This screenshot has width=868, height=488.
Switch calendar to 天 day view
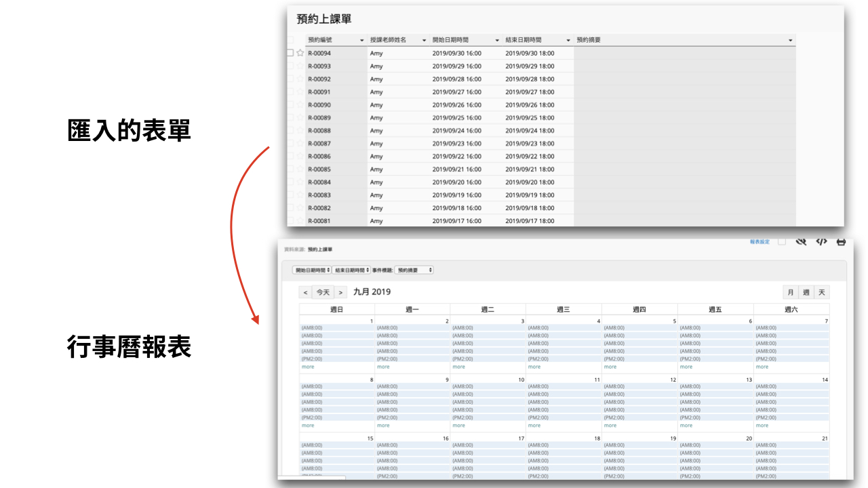821,292
